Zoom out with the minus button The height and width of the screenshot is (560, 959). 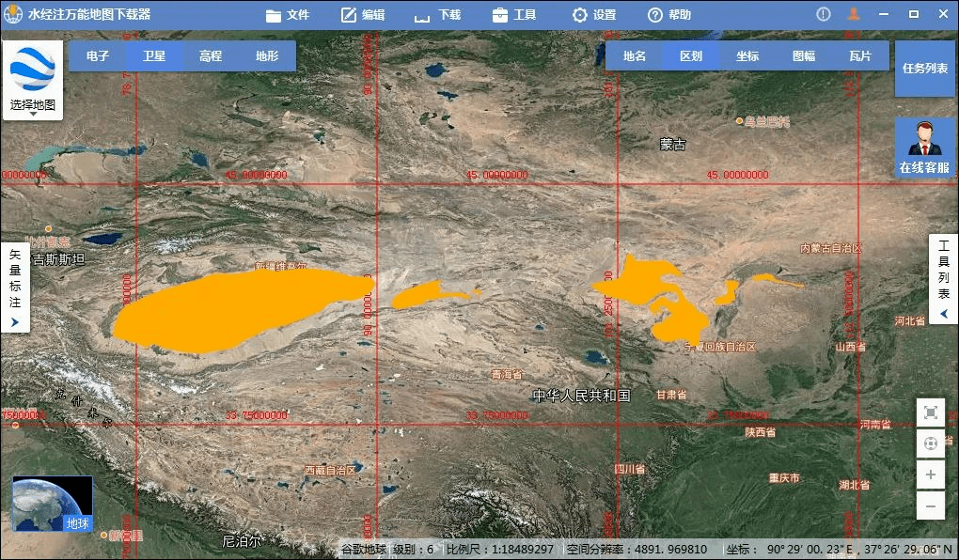pos(930,506)
